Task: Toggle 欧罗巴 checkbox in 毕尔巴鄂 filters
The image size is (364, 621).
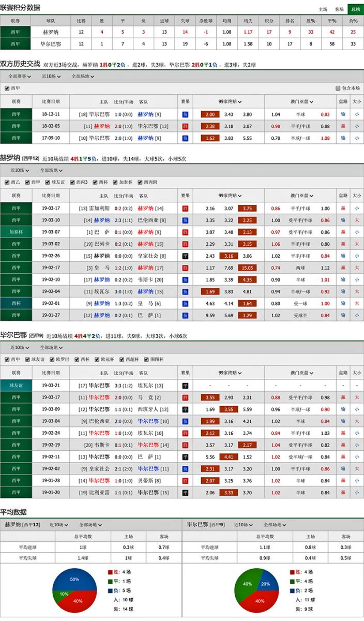Action: (x=52, y=359)
